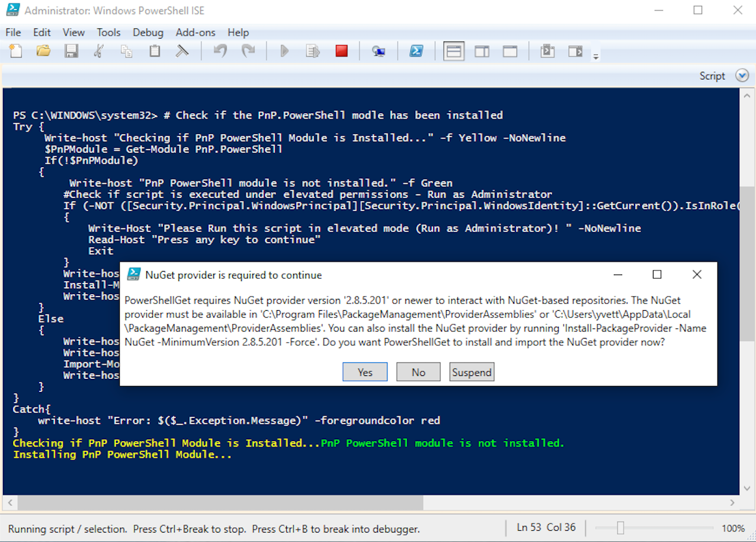The image size is (756, 542).
Task: Open the Debug menu
Action: (148, 33)
